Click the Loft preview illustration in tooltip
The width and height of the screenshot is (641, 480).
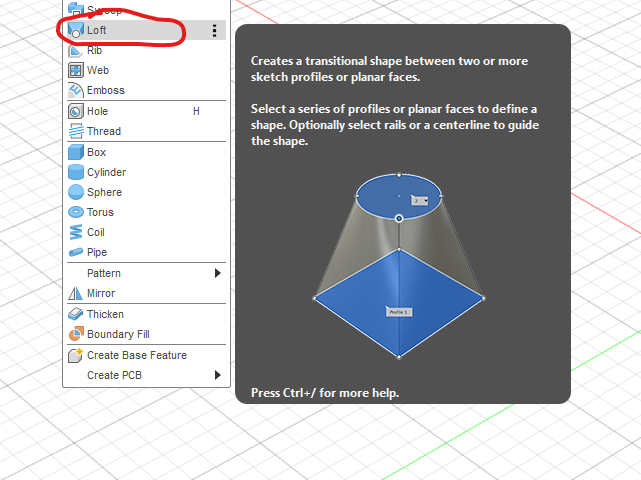399,264
